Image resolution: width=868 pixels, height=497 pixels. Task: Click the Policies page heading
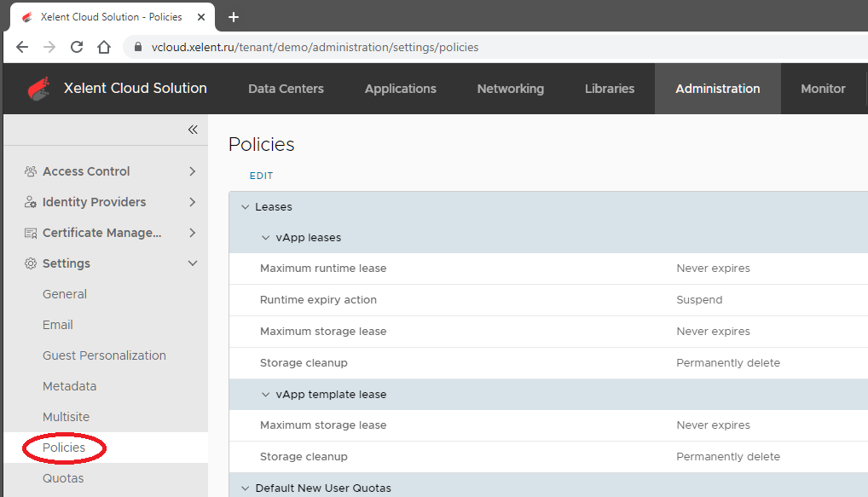click(x=261, y=144)
